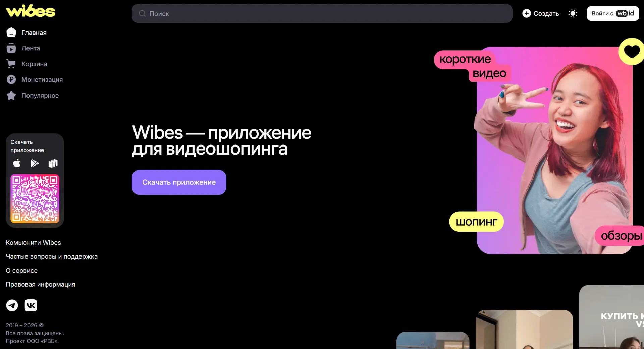Viewport: 644px width, 349px height.
Task: Download app from Apple App Store icon
Action: tap(17, 163)
